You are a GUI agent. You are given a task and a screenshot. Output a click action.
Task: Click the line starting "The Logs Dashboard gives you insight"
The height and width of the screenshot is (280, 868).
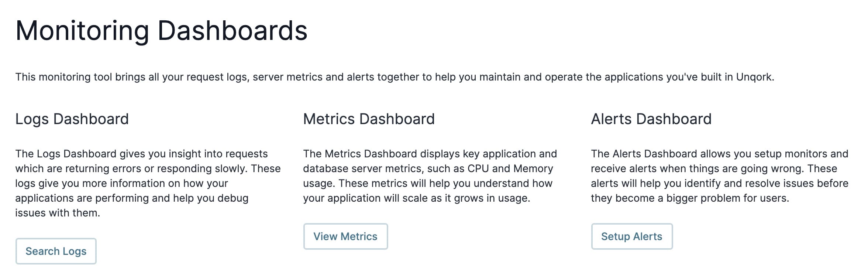142,154
